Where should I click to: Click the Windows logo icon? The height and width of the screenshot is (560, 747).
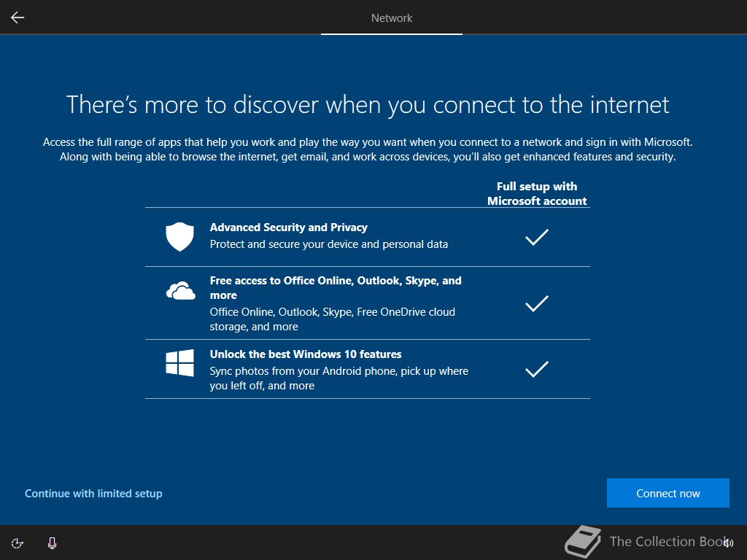[x=179, y=363]
